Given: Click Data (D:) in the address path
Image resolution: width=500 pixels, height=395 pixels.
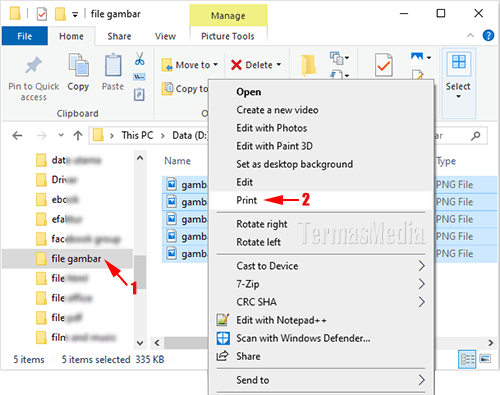Looking at the screenshot, I should [190, 135].
